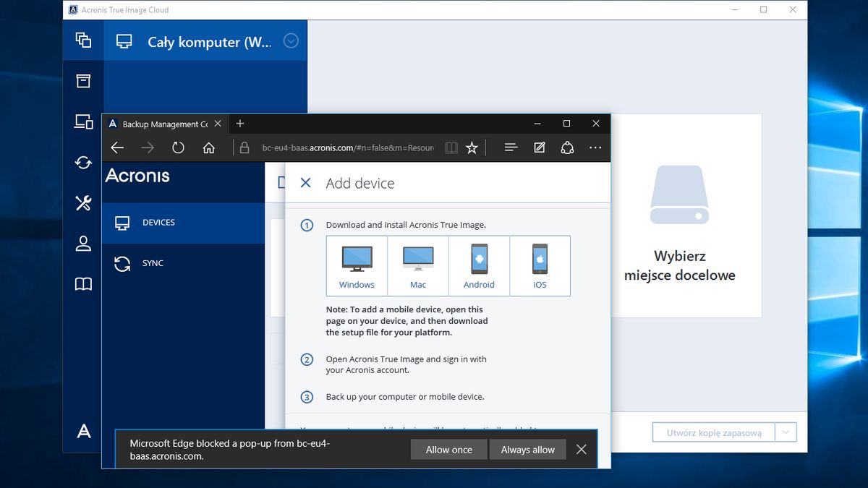Open Edge More actions menu
The height and width of the screenshot is (488, 868).
point(595,147)
